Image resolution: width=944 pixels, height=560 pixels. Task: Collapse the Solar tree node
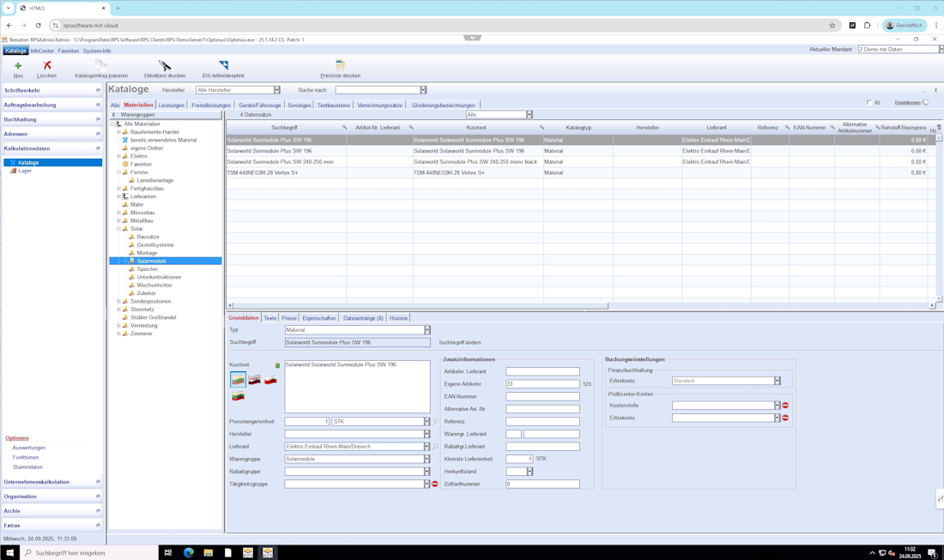pyautogui.click(x=118, y=229)
